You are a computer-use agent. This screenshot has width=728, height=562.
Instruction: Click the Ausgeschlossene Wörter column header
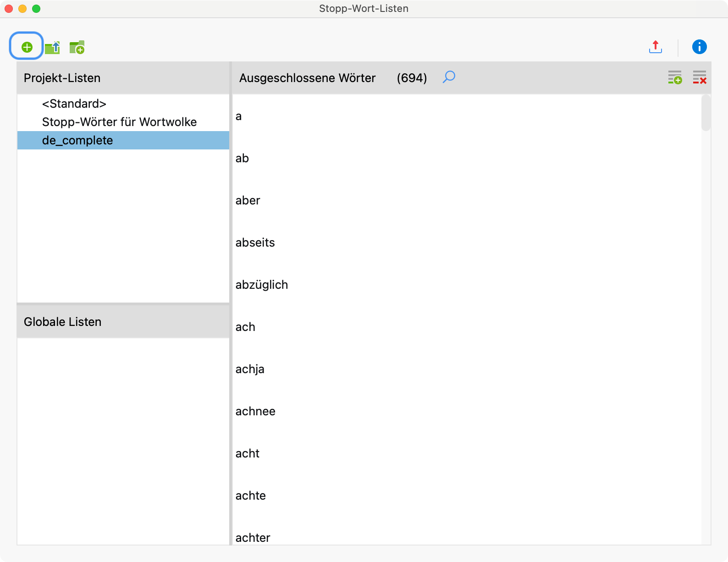click(307, 78)
